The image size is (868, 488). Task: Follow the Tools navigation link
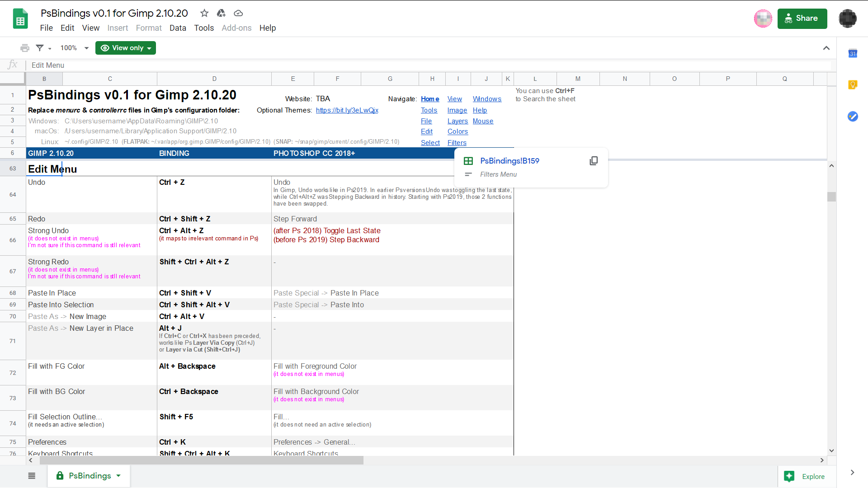tap(429, 110)
